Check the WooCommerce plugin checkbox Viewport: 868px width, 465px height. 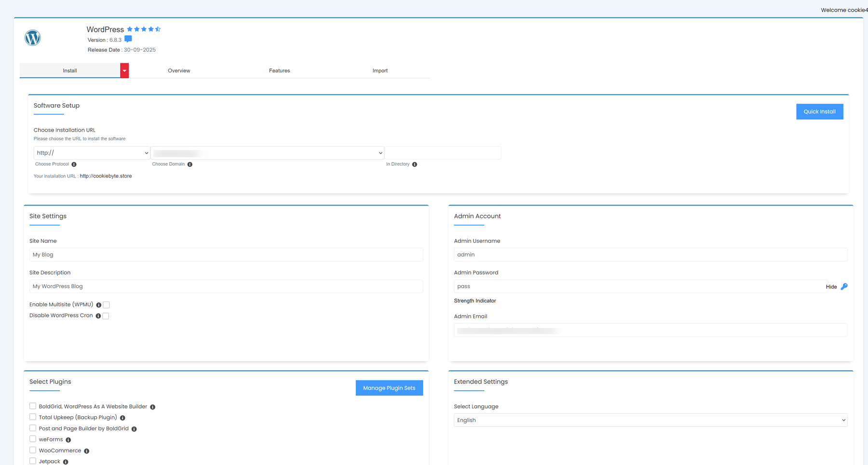click(x=33, y=450)
